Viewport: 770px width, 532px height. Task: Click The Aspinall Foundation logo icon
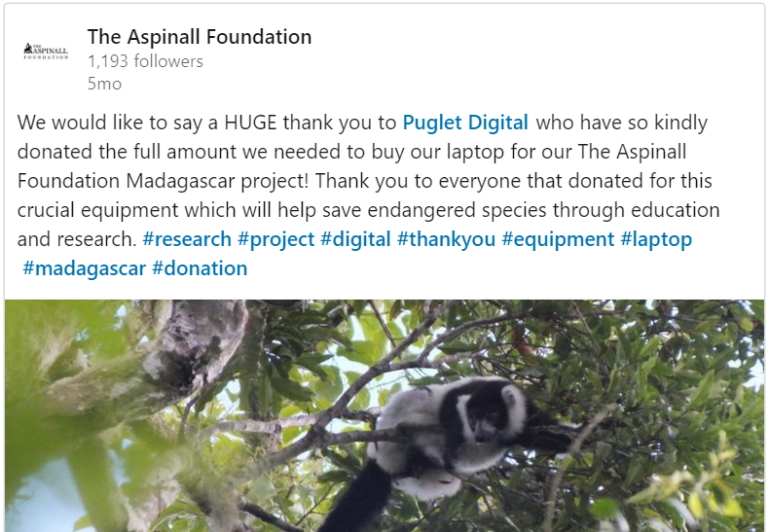tap(46, 51)
